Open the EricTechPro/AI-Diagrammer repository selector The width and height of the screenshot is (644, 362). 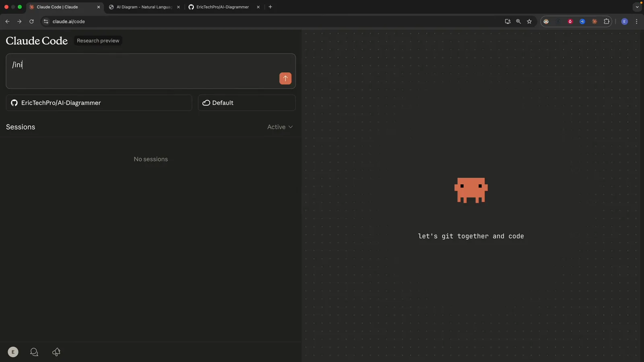(x=99, y=103)
